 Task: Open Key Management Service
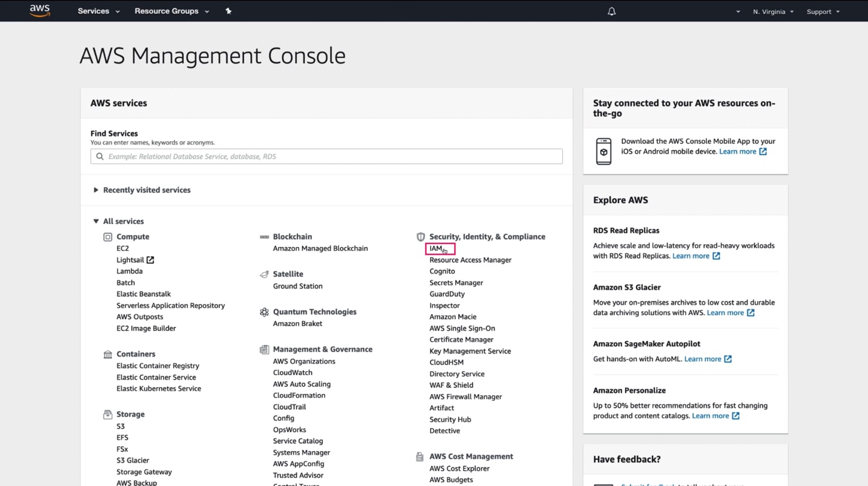(x=470, y=351)
